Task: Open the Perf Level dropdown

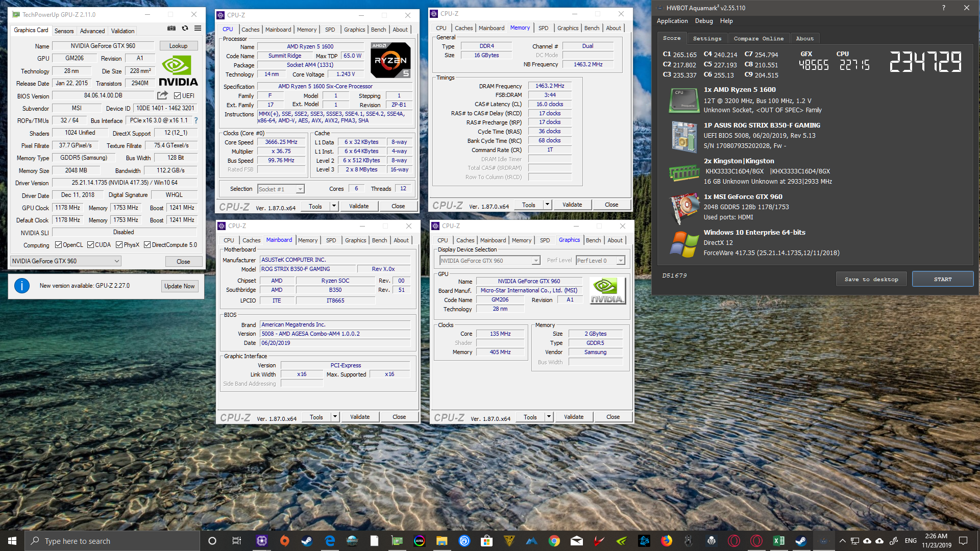Action: tap(600, 261)
